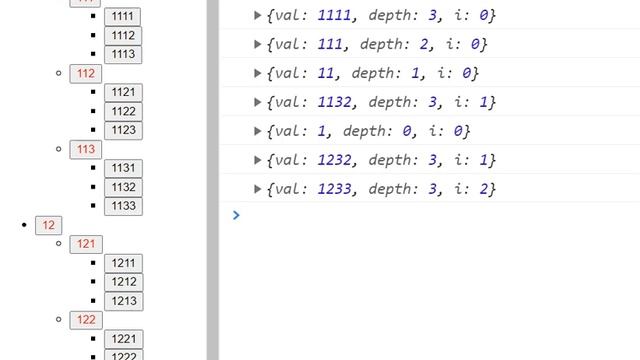Screen dimensions: 640x360
Task: Click the red 113 node button
Action: (x=86, y=149)
